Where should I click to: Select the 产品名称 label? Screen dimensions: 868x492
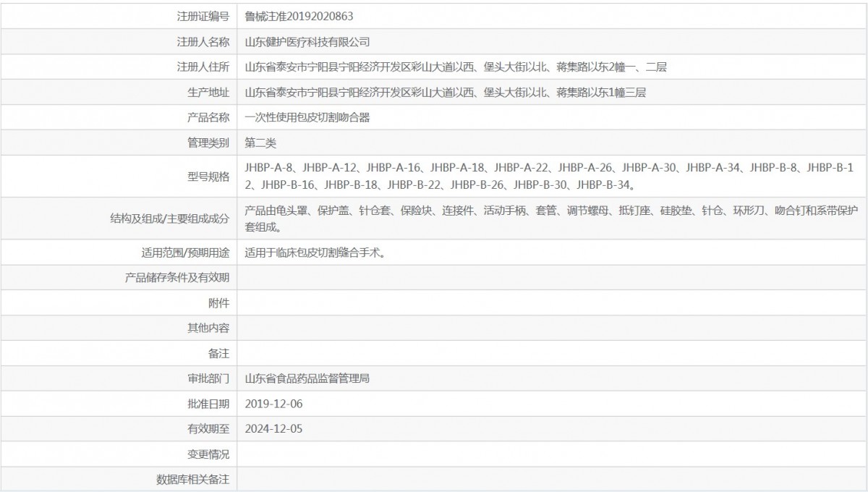pyautogui.click(x=208, y=117)
